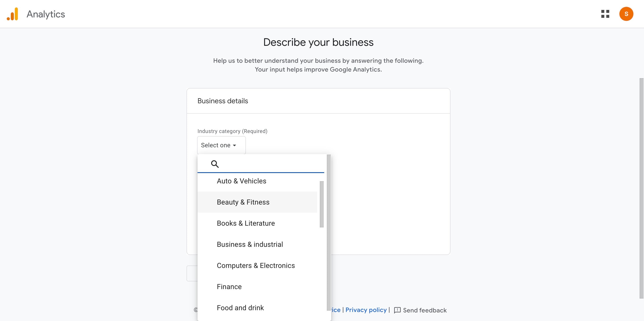Click the Send feedback text link
644x321 pixels.
[x=424, y=310]
